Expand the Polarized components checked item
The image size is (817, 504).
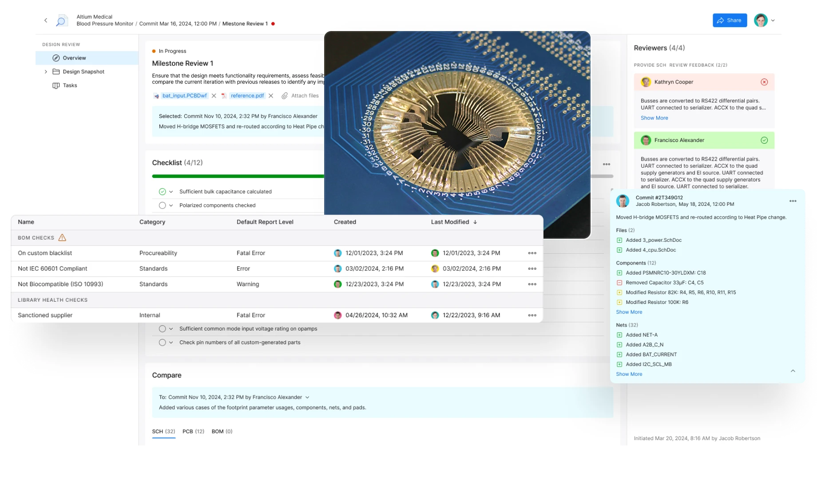[x=171, y=205]
